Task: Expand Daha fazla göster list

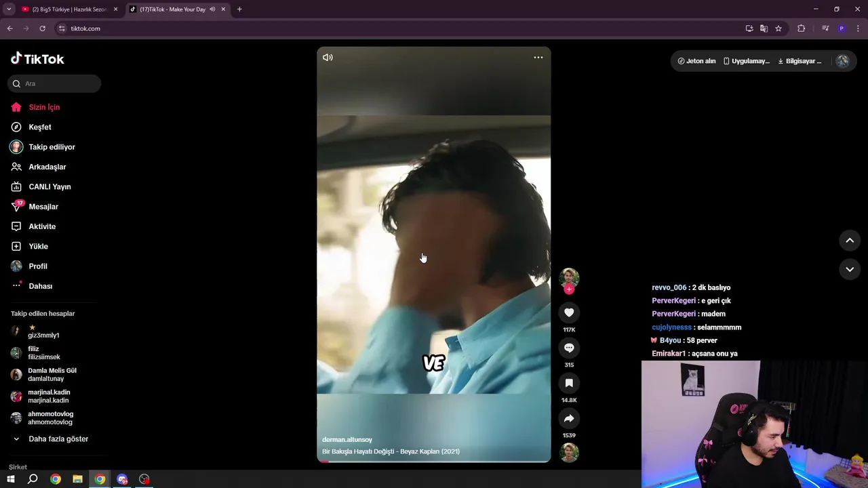Action: click(x=51, y=439)
